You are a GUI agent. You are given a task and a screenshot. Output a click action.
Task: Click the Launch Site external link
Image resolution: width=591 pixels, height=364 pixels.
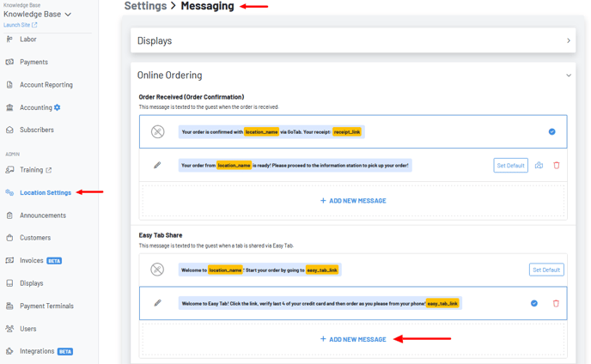tap(21, 25)
